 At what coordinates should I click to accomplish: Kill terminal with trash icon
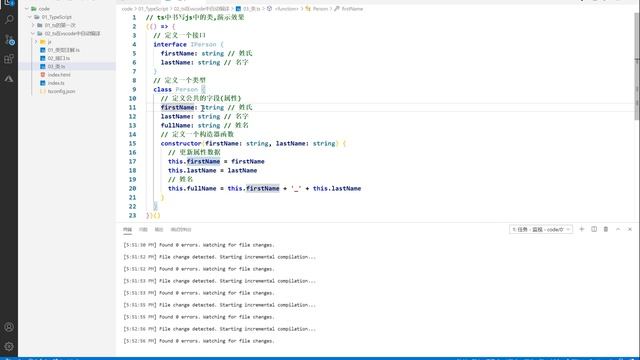pyautogui.click(x=606, y=229)
